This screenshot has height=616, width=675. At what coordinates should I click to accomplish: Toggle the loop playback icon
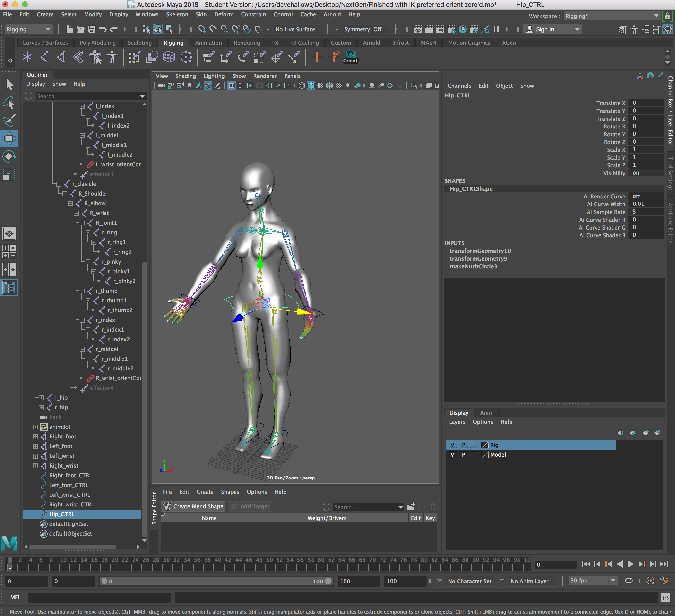629,581
